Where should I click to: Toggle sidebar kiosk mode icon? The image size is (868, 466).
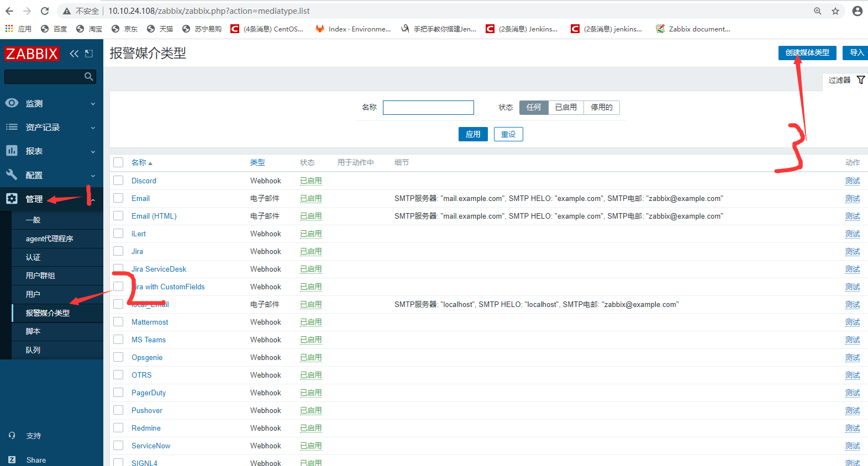click(89, 54)
